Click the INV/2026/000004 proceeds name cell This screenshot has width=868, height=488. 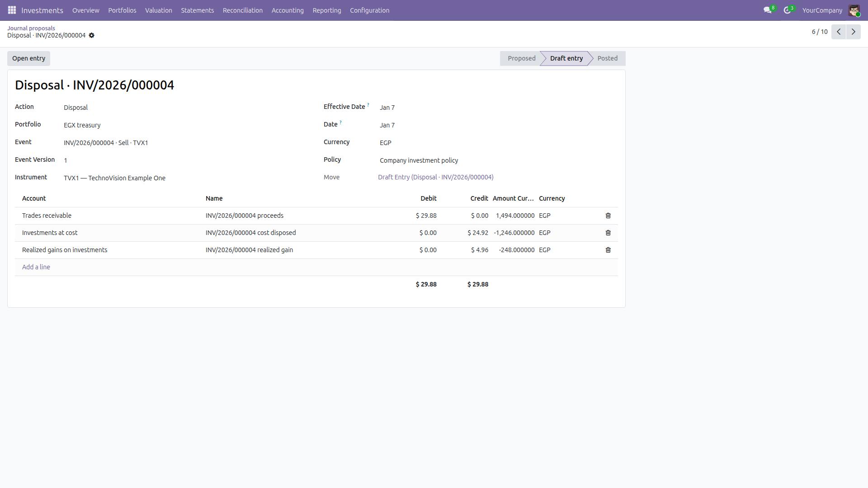245,216
